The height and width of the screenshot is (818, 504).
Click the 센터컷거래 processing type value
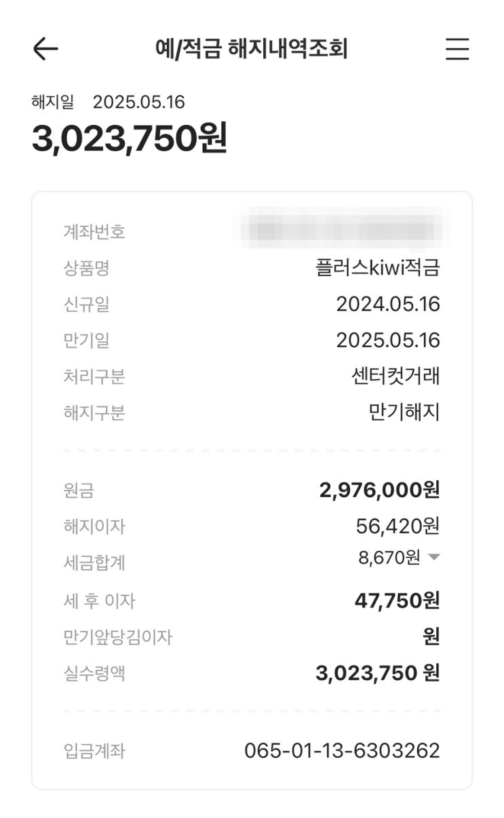tap(392, 376)
